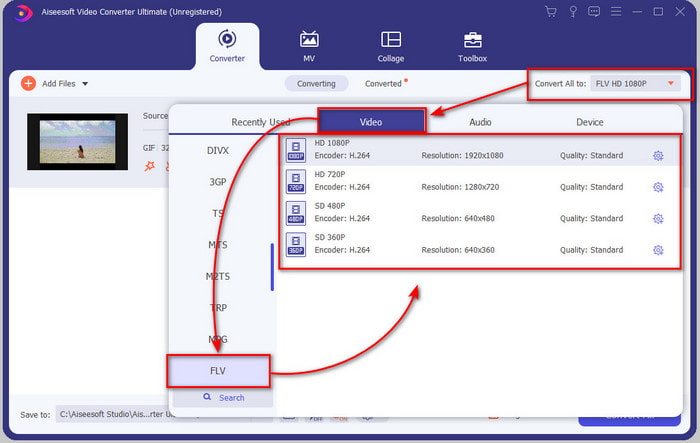Click the 1080P format icon
The image size is (700, 443).
click(296, 150)
